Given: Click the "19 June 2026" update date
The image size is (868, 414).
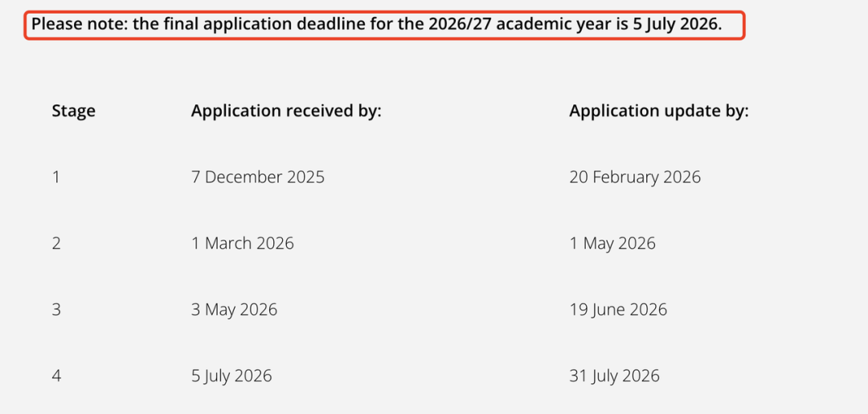Looking at the screenshot, I should 618,309.
